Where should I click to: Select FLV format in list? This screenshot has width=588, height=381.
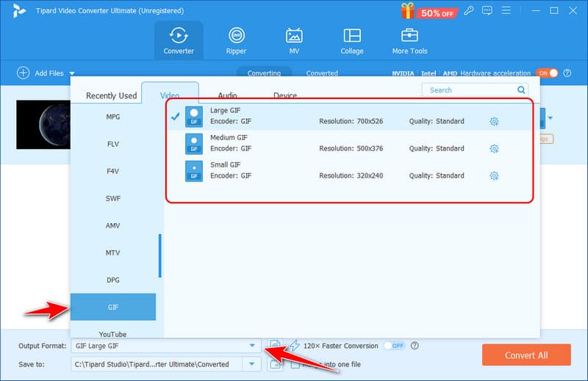pyautogui.click(x=113, y=144)
